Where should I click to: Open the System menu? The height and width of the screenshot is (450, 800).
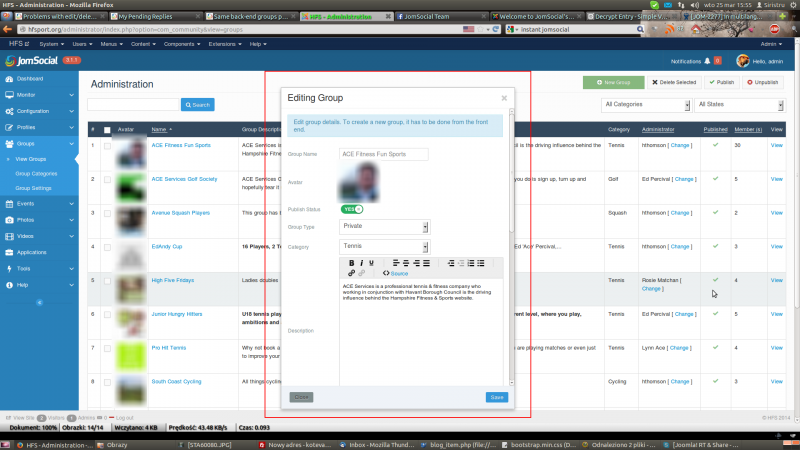click(x=52, y=44)
